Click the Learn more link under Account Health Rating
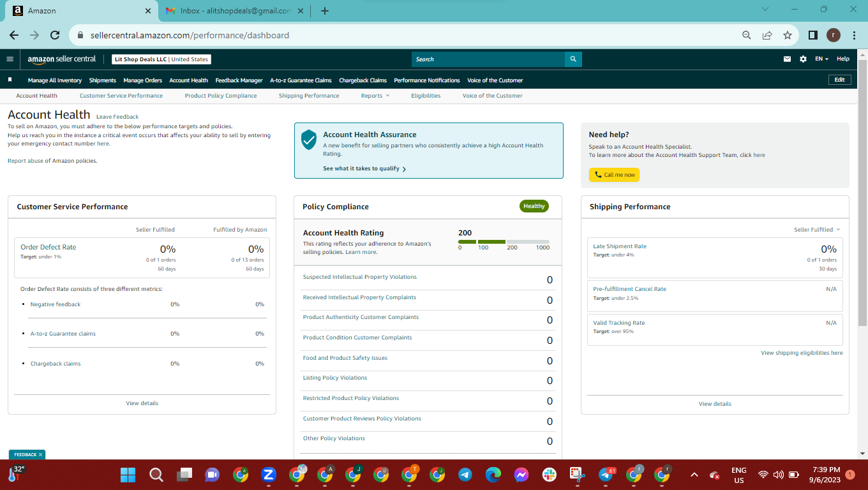The width and height of the screenshot is (868, 490). (361, 252)
